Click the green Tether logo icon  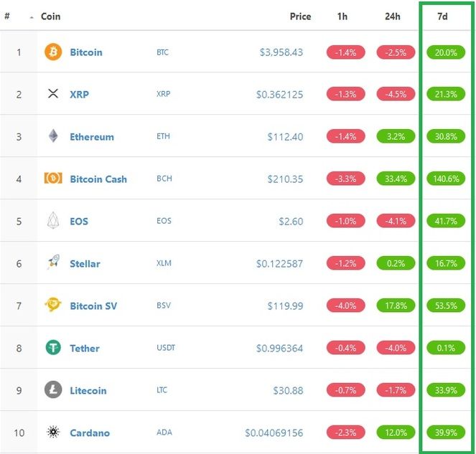click(53, 348)
